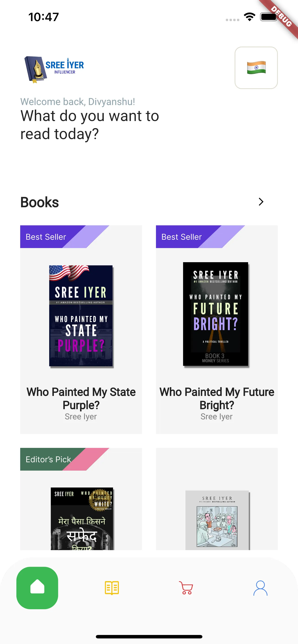Image resolution: width=298 pixels, height=644 pixels.
Task: Open Who Painted My State Purple cover
Action: click(x=81, y=316)
